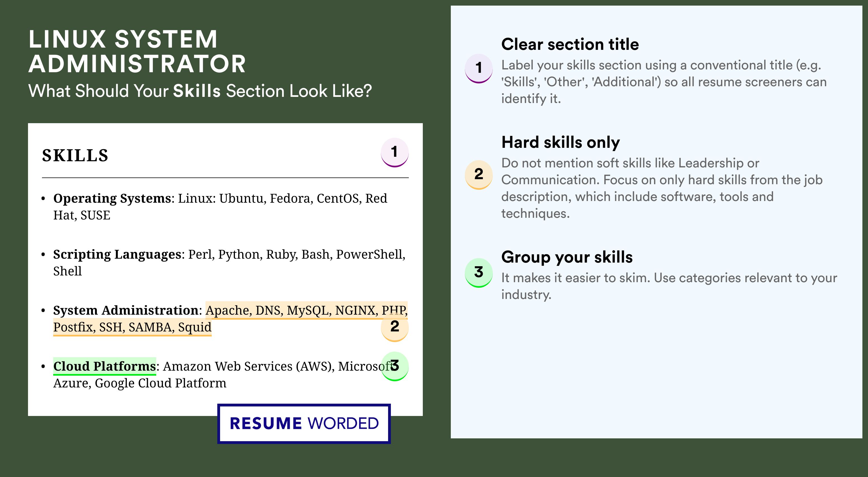Click the RESUME WORDED logo

(304, 424)
